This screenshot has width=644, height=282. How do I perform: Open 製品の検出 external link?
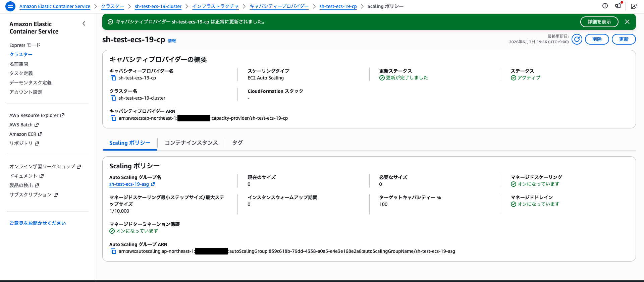(24, 185)
